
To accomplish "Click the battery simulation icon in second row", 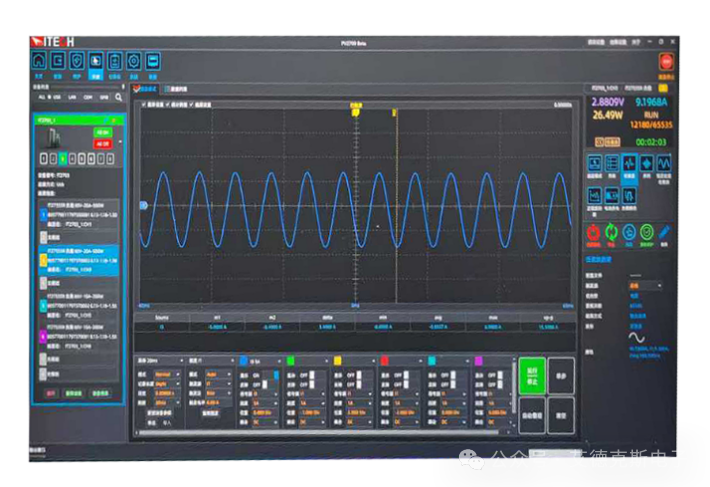I will pos(612,196).
